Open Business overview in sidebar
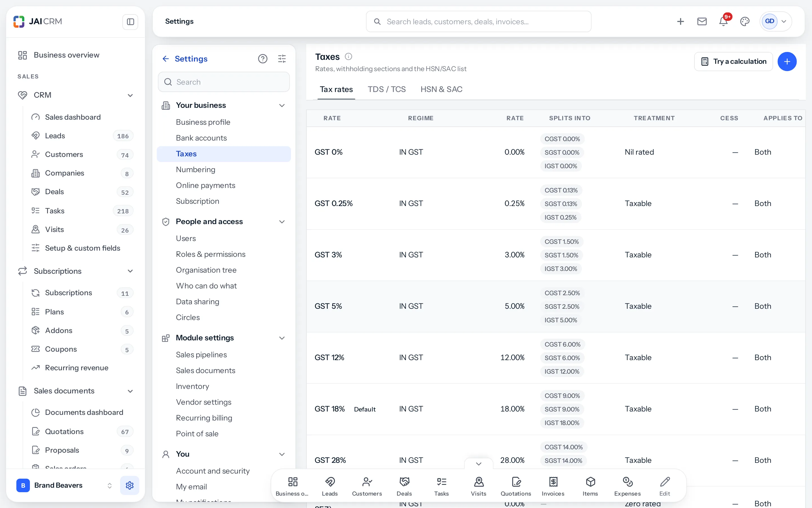Viewport: 812px width, 508px height. click(76, 55)
